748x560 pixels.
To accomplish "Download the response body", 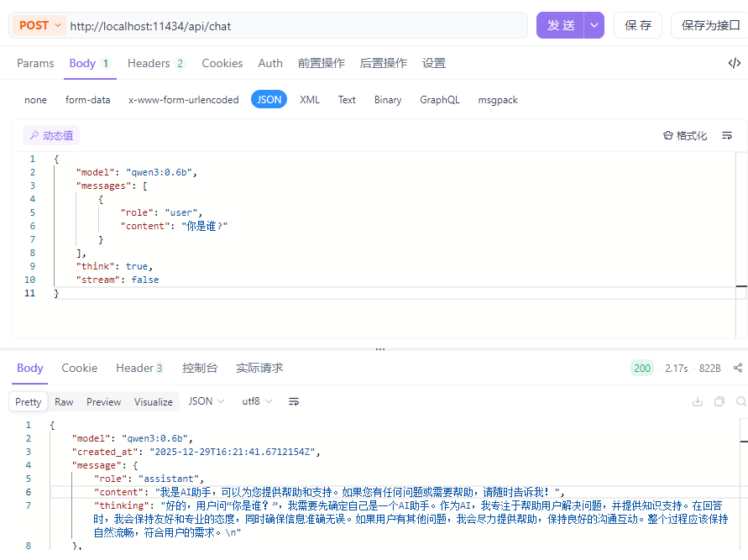I will (698, 402).
